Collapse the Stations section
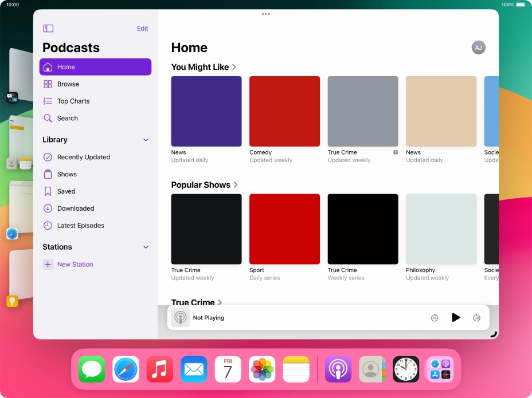This screenshot has width=532, height=398. (x=146, y=247)
